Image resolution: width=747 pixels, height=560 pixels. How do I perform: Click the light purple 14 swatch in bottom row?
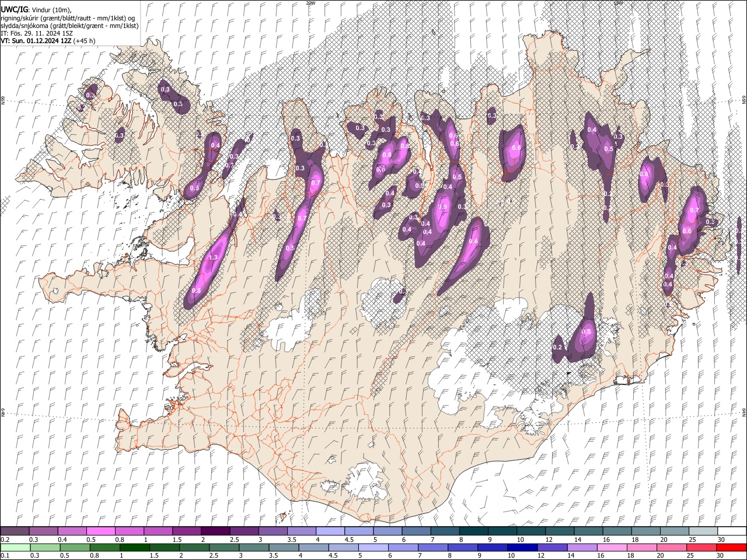[581, 547]
